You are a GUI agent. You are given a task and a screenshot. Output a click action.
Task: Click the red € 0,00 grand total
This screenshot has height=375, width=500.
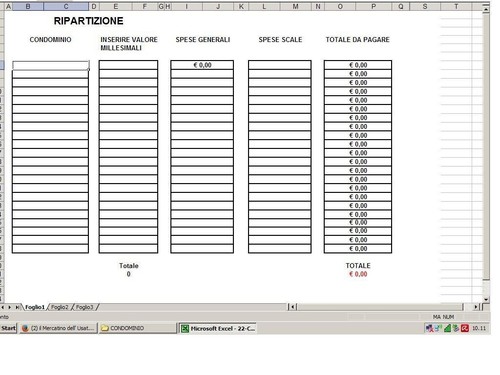tap(358, 274)
